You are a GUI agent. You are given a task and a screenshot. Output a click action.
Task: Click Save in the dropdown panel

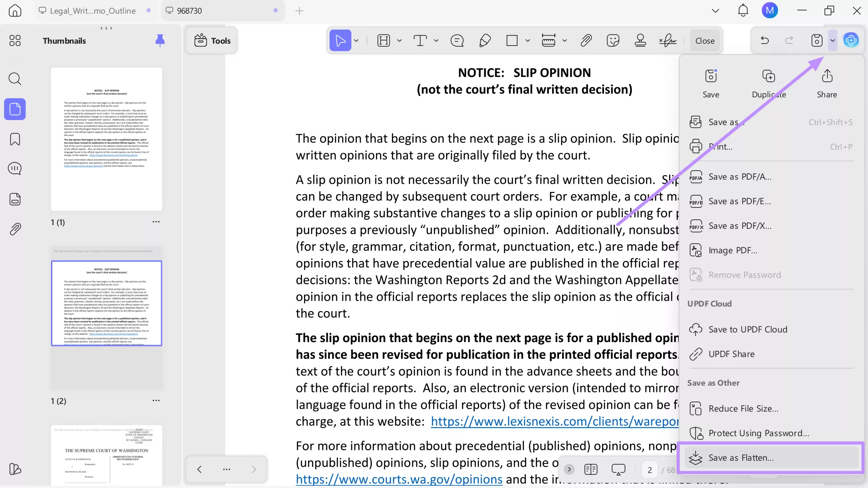pos(711,84)
